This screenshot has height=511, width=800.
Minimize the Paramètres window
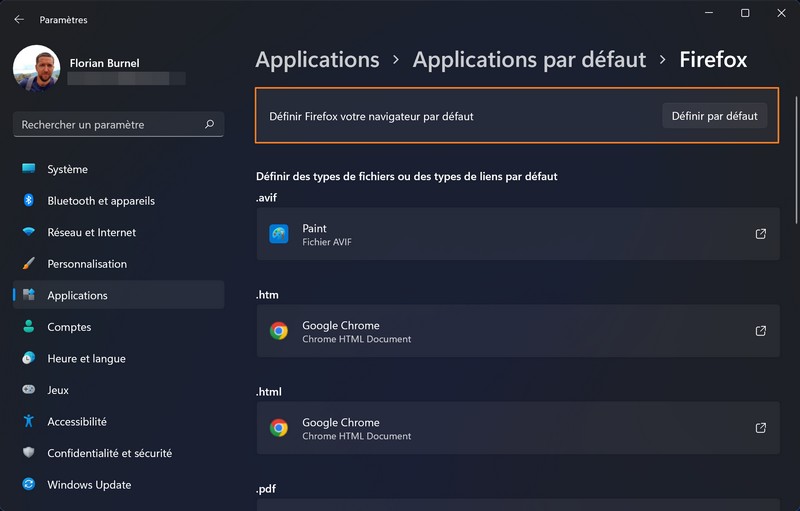pos(709,13)
